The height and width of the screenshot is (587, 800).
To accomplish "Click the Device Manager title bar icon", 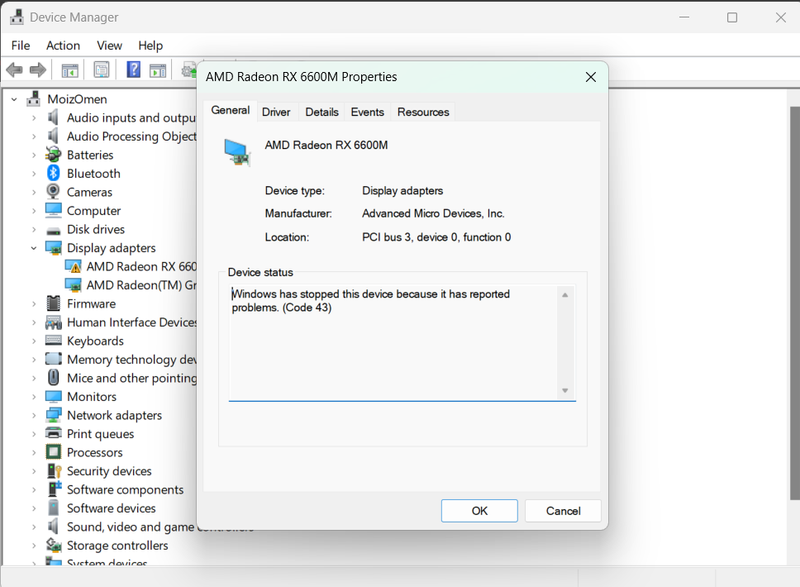I will (x=17, y=17).
